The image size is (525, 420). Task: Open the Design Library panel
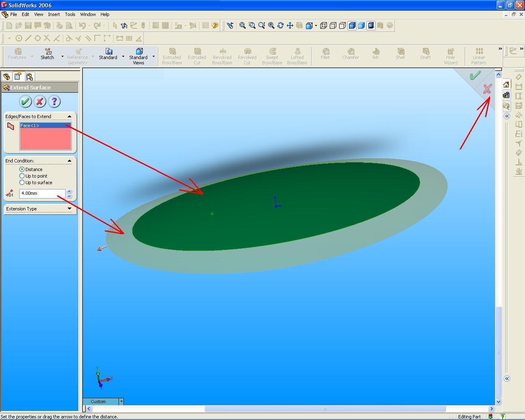(x=506, y=95)
